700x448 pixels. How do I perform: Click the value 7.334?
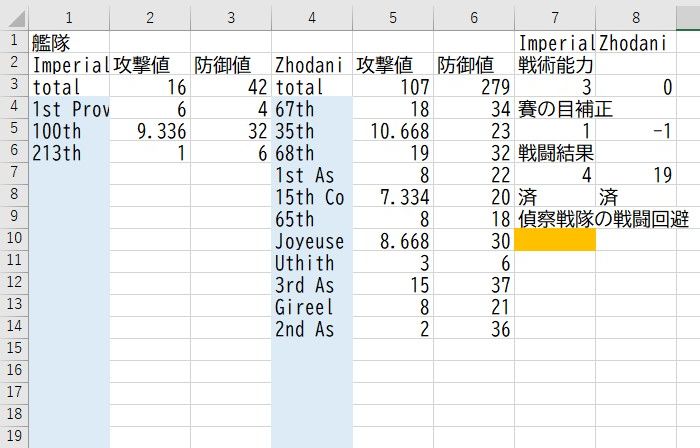click(393, 196)
